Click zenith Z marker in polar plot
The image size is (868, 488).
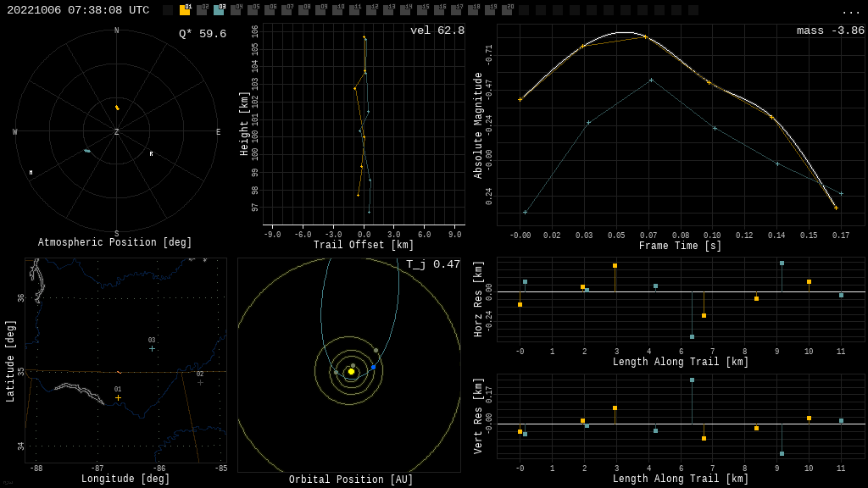coord(117,132)
